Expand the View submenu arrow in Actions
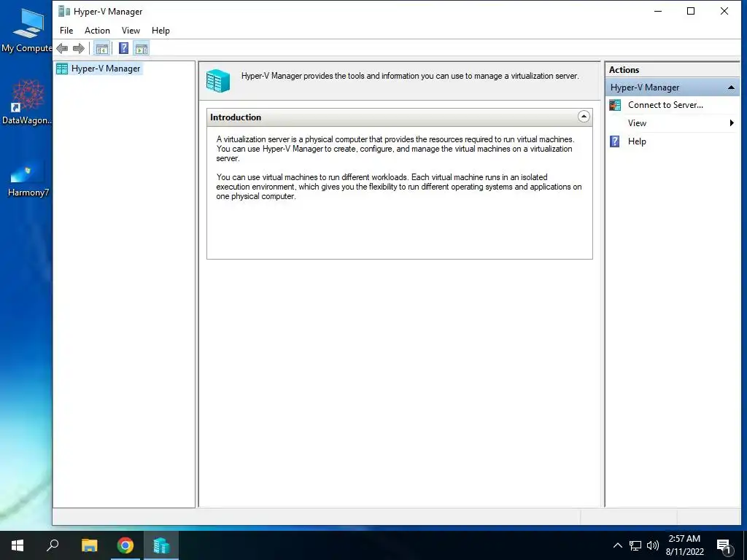747x560 pixels. [x=732, y=122]
